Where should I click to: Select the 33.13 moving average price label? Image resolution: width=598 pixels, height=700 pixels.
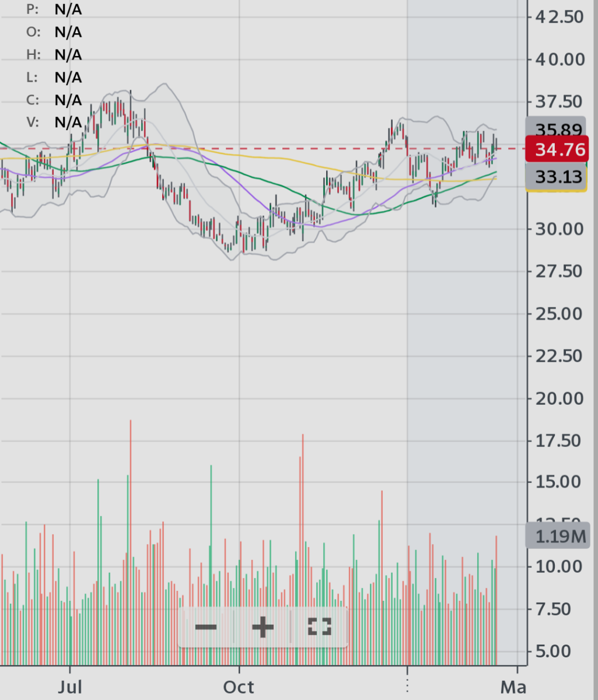(556, 176)
